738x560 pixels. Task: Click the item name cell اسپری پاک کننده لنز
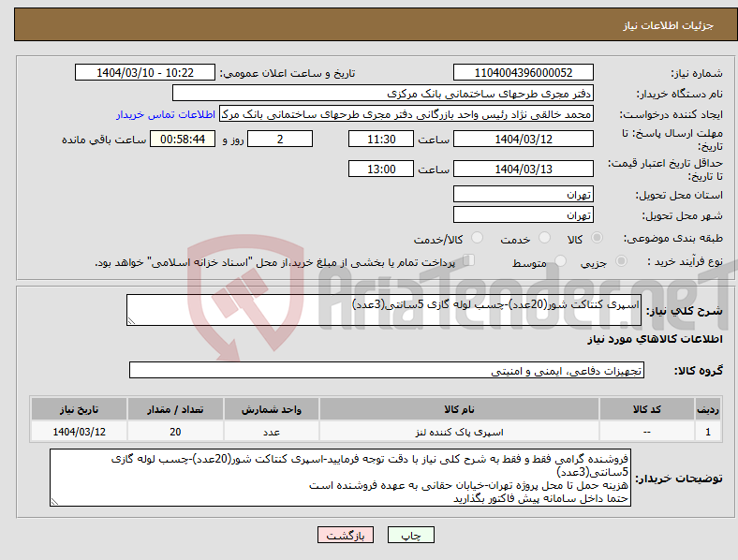(459, 432)
